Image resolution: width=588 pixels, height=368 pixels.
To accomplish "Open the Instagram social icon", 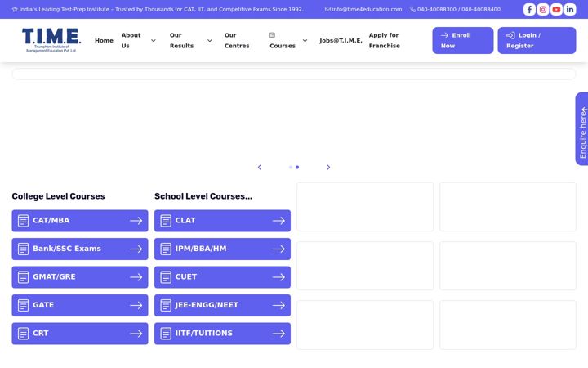I will click(542, 9).
